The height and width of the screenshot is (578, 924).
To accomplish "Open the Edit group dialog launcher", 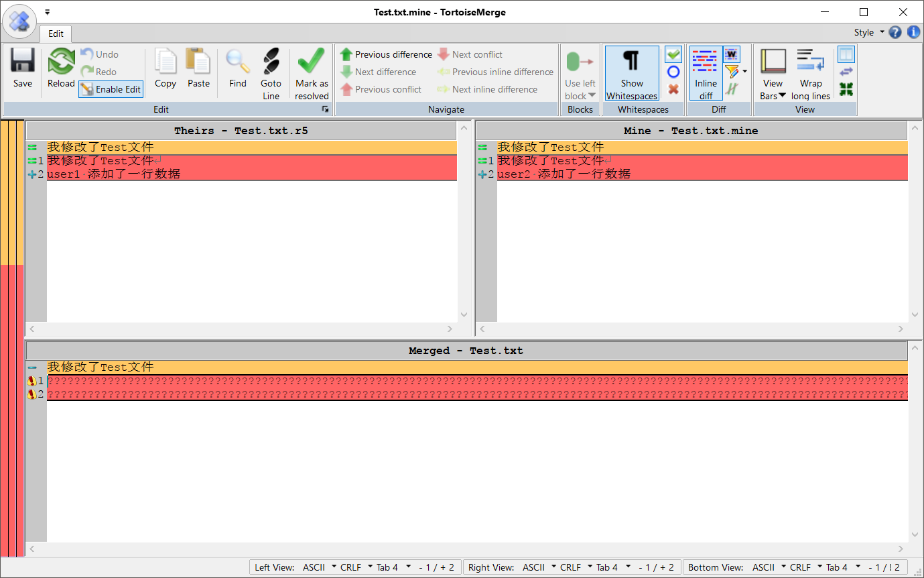I will coord(326,109).
